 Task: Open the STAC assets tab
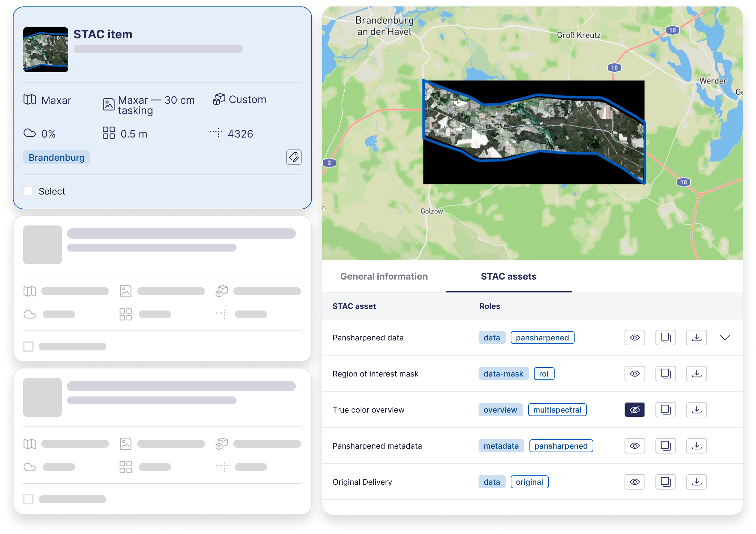pos(508,276)
